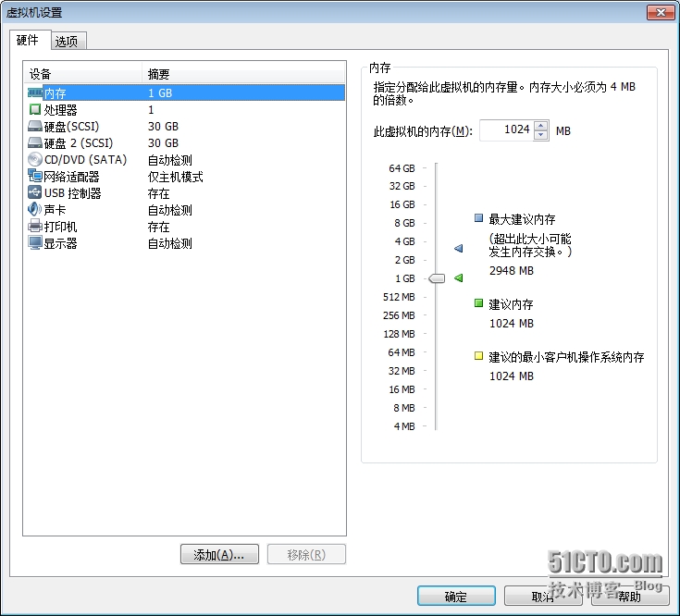Click the blue max recommended memory marker
The height and width of the screenshot is (616, 680).
click(458, 249)
